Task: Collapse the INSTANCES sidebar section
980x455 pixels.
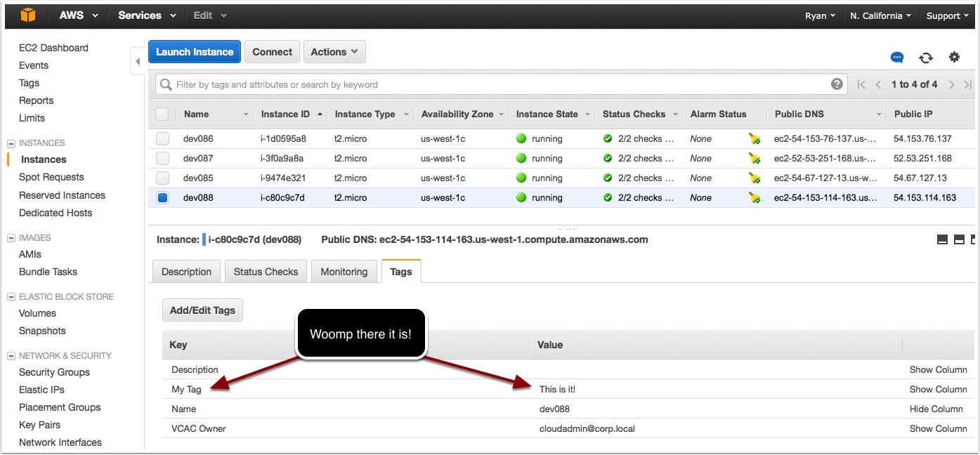Action: click(11, 143)
